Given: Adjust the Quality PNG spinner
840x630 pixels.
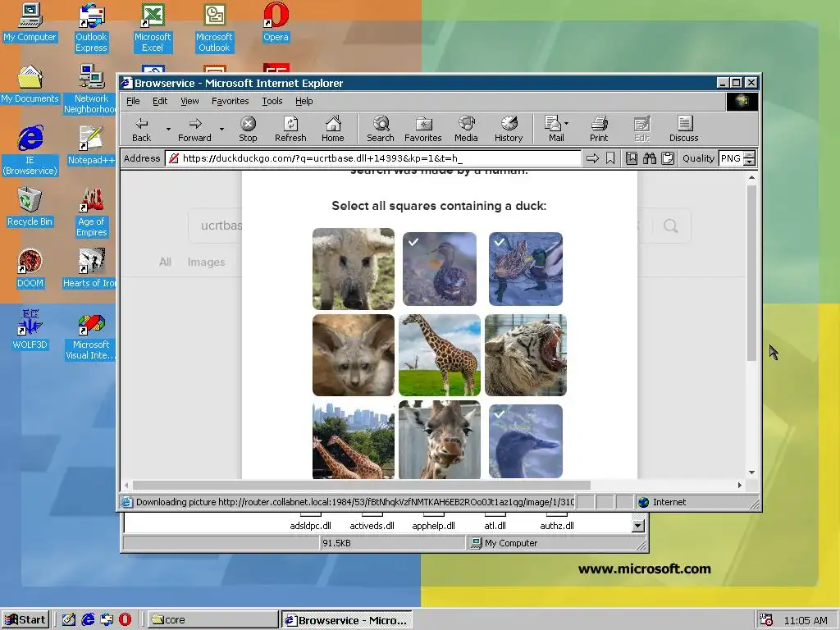Looking at the screenshot, I should pos(750,158).
